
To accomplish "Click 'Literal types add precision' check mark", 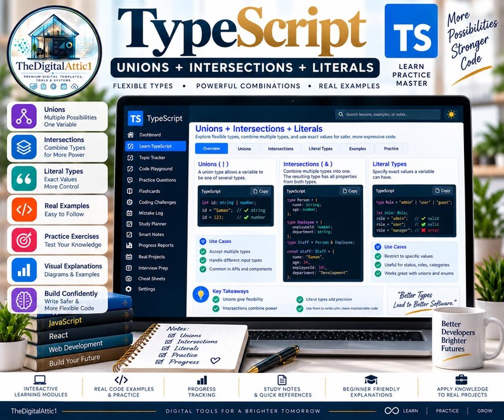I will pos(300,299).
